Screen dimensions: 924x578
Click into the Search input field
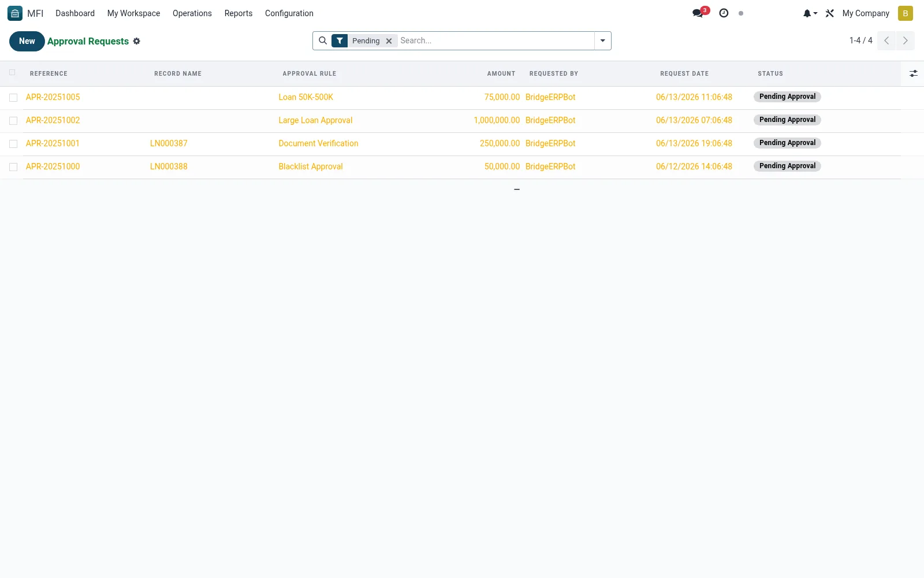[495, 40]
